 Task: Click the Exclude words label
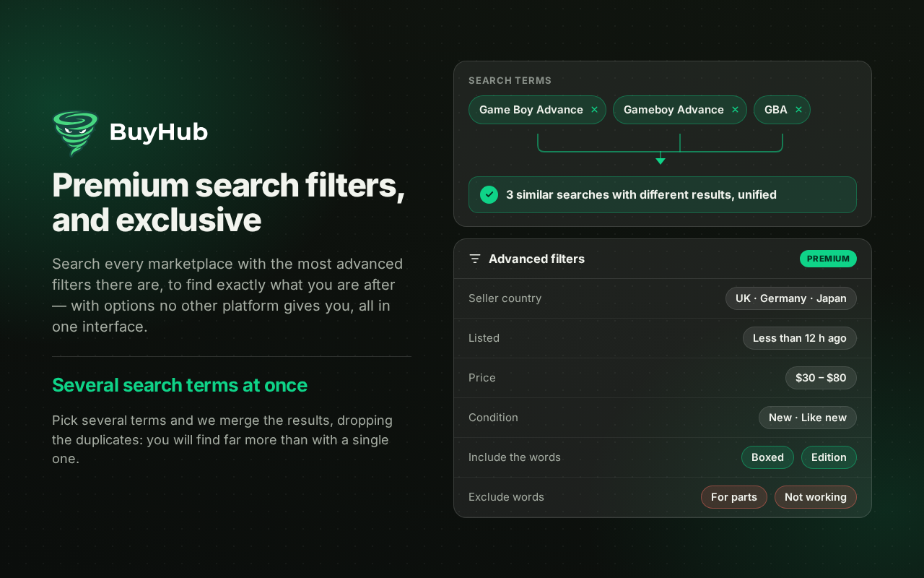(x=506, y=497)
